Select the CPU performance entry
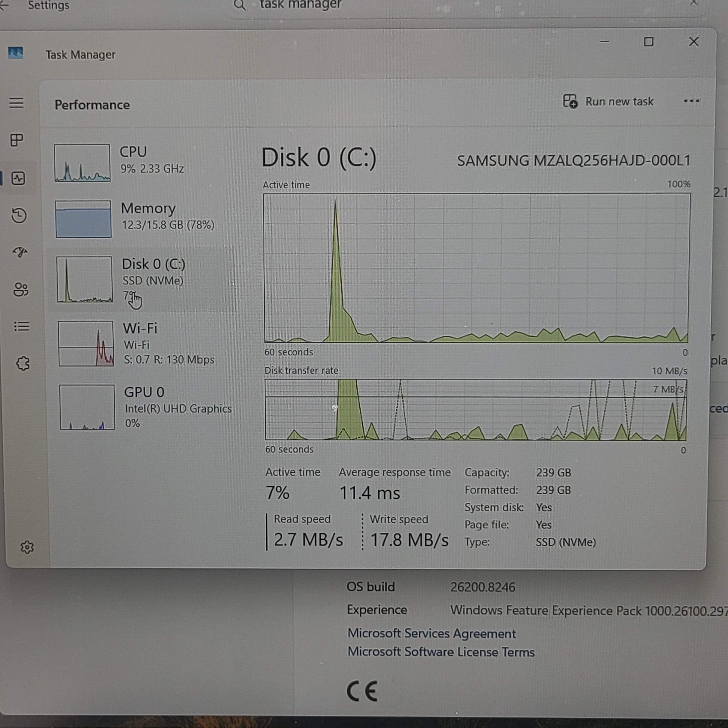This screenshot has height=728, width=728. pyautogui.click(x=141, y=163)
